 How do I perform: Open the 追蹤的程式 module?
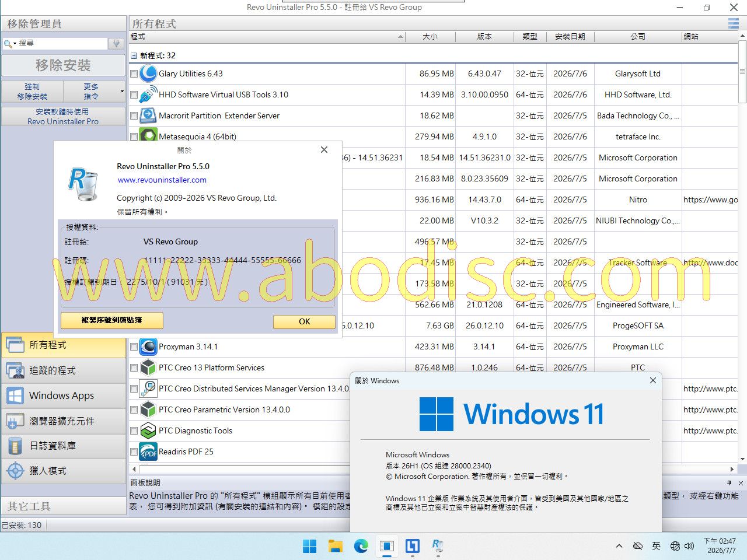tap(64, 370)
